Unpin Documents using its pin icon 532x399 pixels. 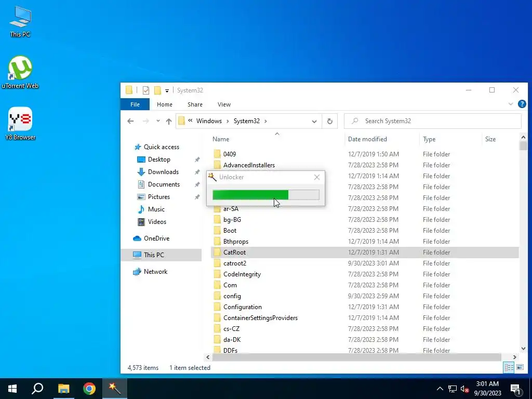point(197,185)
